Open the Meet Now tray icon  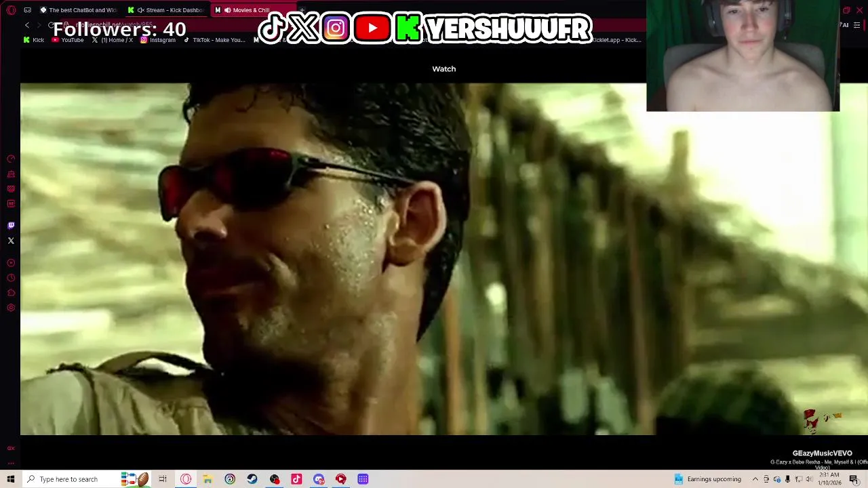(766, 479)
